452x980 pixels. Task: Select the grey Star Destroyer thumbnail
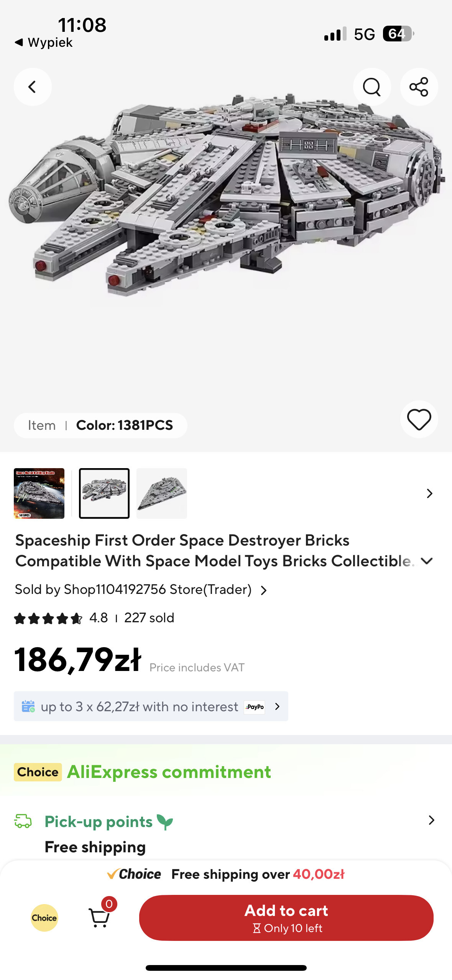162,493
